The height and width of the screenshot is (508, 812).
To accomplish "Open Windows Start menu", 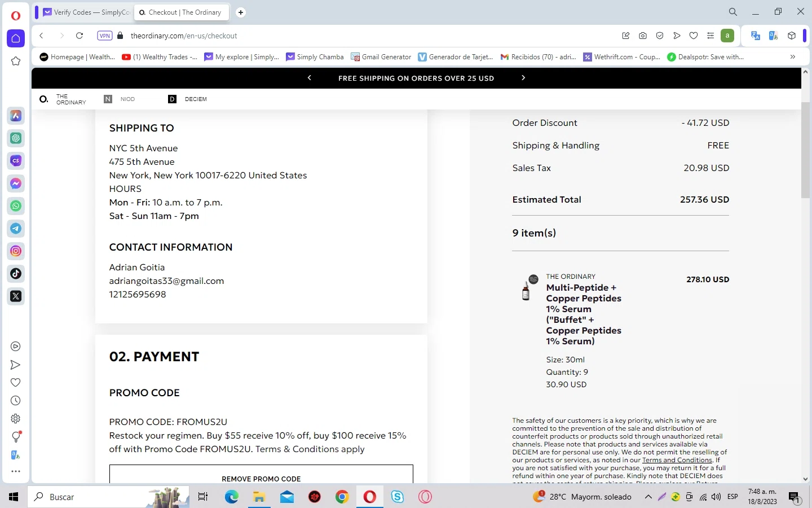I will pyautogui.click(x=14, y=497).
